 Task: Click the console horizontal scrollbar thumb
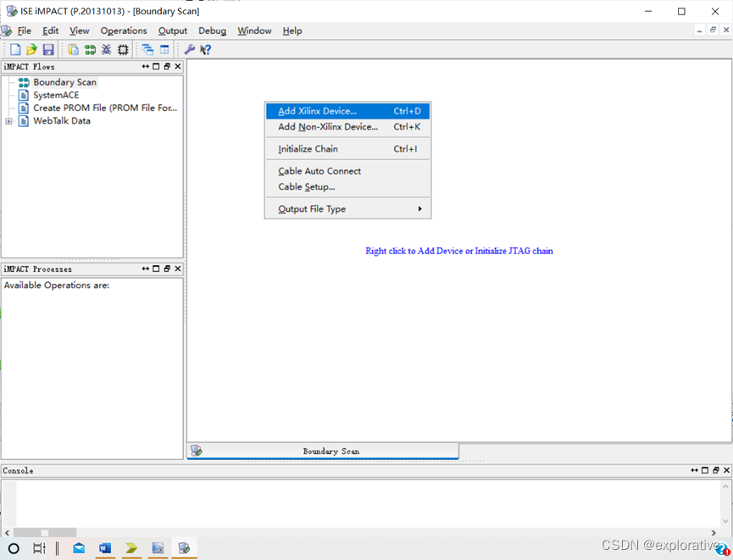[45, 532]
